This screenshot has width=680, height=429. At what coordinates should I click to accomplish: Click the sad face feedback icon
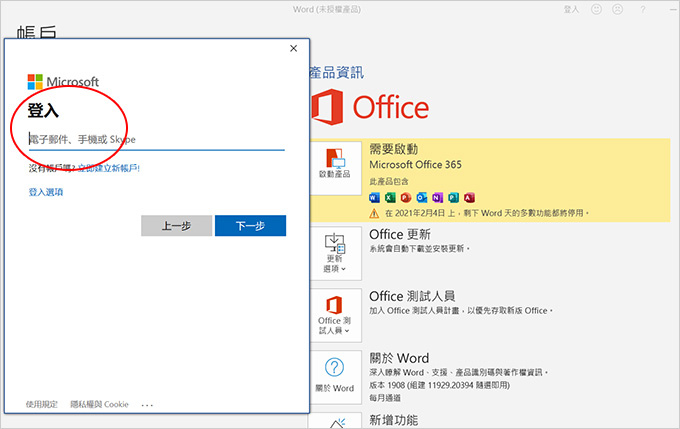[618, 9]
